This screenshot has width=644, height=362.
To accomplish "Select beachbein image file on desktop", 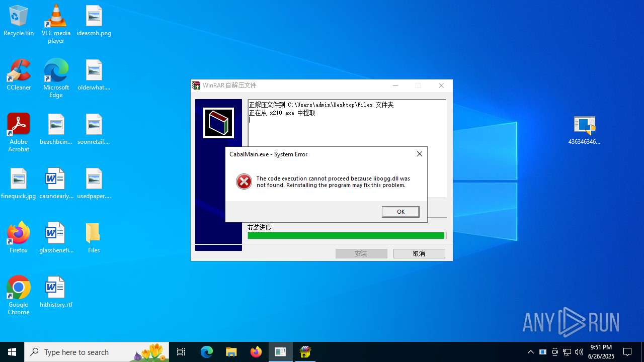I will tap(56, 129).
